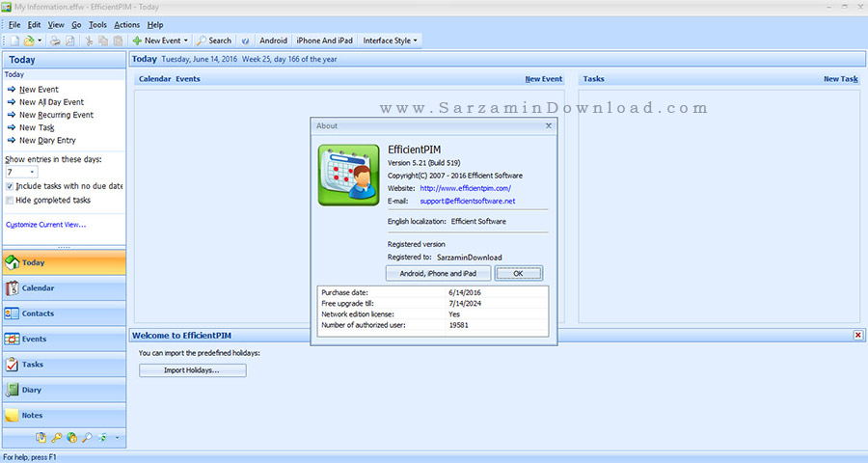This screenshot has height=463, width=868.
Task: Click Android, iPhone and iPad button in About
Action: (x=439, y=274)
